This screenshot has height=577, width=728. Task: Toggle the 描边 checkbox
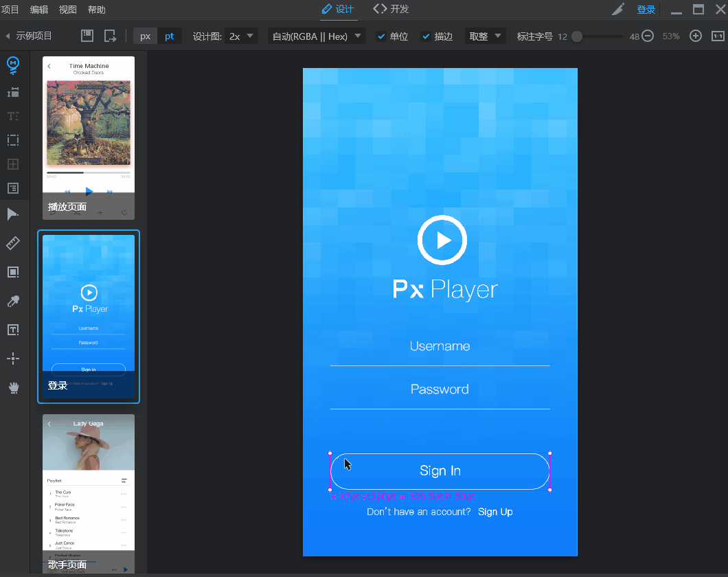(426, 36)
